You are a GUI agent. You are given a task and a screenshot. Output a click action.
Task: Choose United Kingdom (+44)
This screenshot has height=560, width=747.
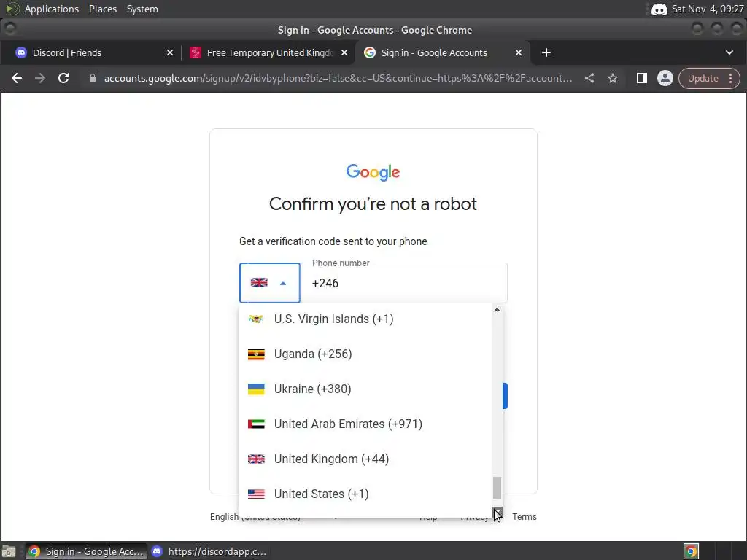[x=365, y=459]
